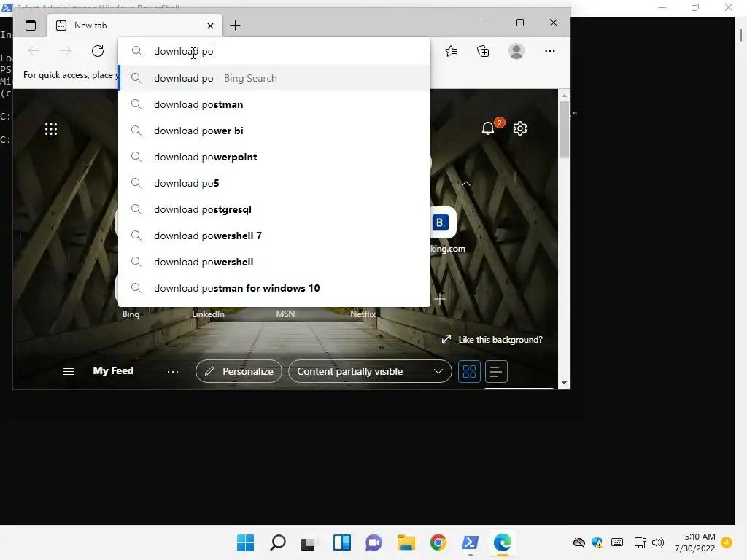Open taskbar Search
Viewport: 747px width, 560px height.
[278, 542]
